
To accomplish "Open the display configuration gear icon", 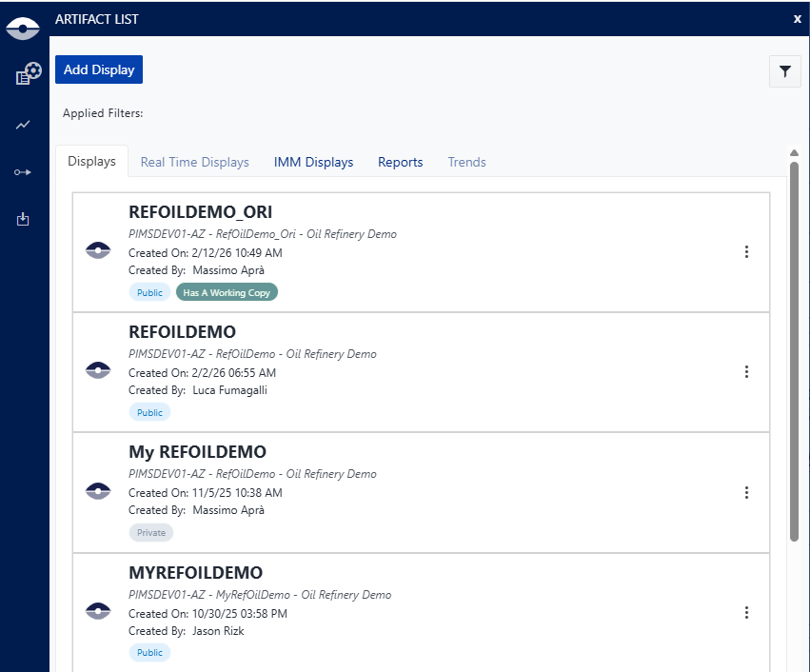I will [29, 74].
